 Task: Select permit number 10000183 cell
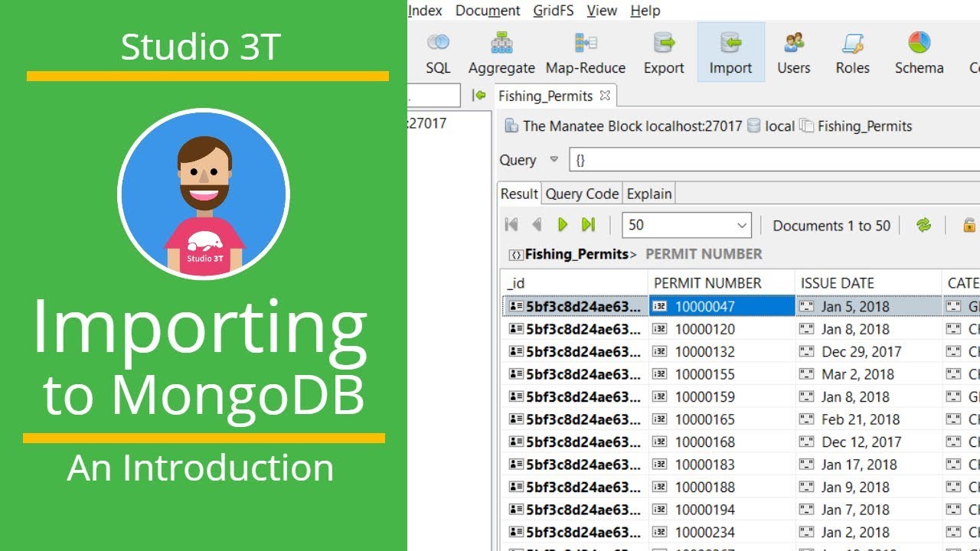click(722, 465)
